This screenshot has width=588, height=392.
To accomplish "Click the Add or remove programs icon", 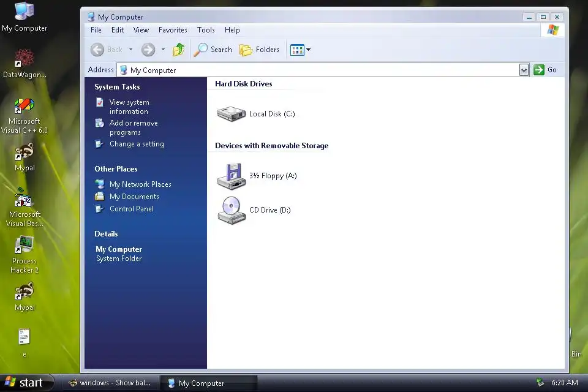I will point(99,123).
